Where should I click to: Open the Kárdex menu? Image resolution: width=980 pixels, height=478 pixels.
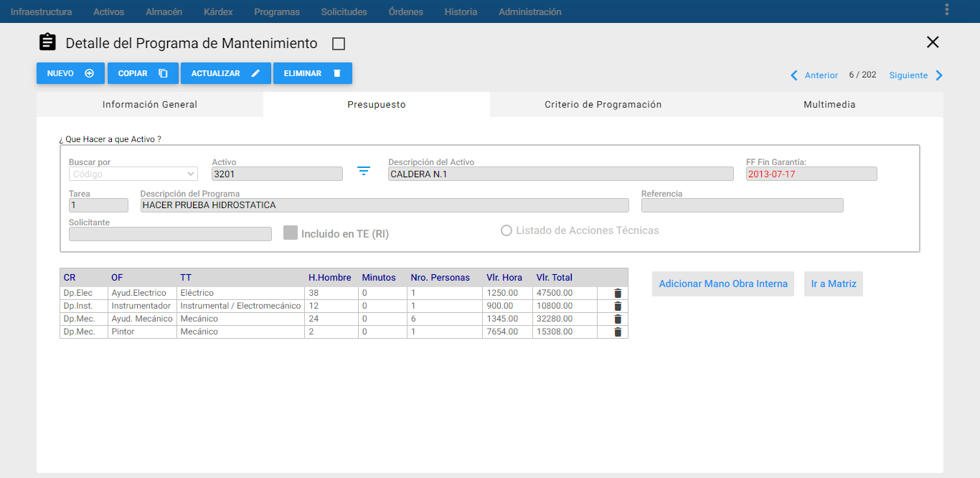218,11
